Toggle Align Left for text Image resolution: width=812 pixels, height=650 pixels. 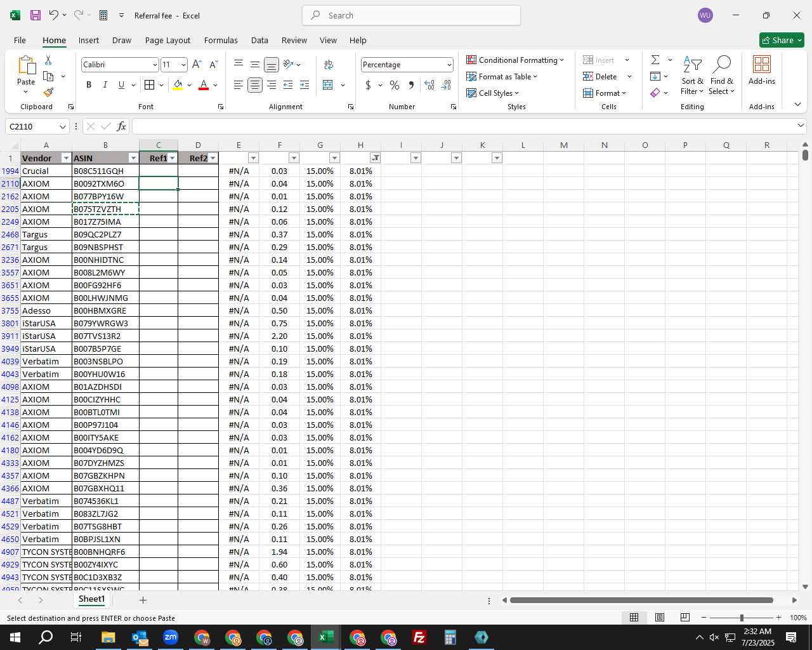(238, 85)
